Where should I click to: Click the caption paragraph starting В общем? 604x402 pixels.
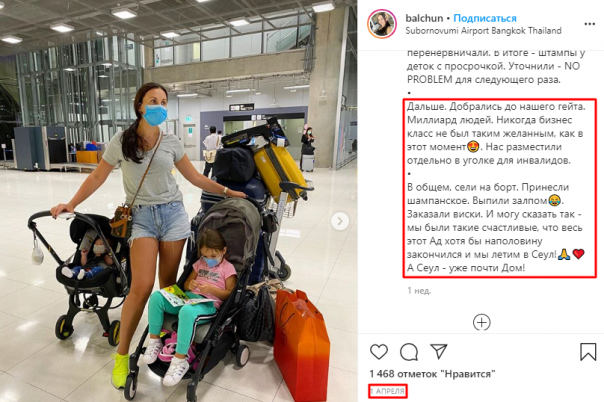click(x=496, y=227)
